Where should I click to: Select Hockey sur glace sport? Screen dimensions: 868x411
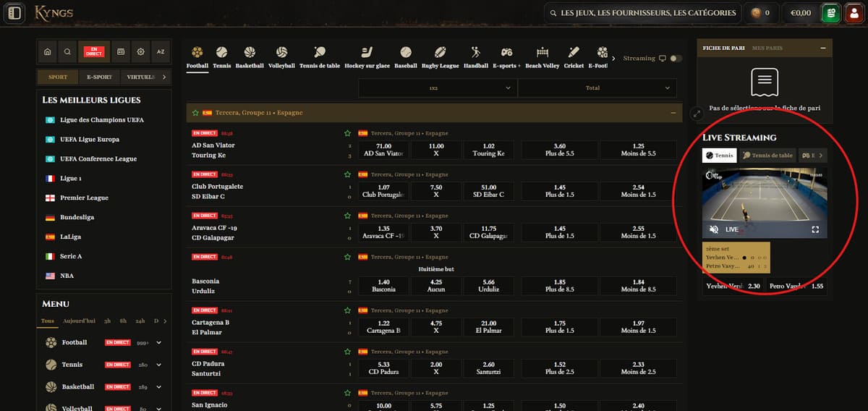point(367,57)
